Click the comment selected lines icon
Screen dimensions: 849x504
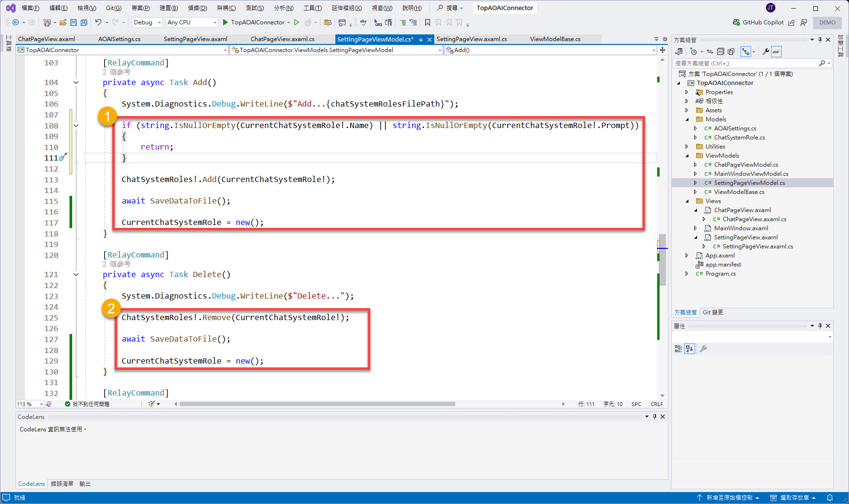point(403,22)
